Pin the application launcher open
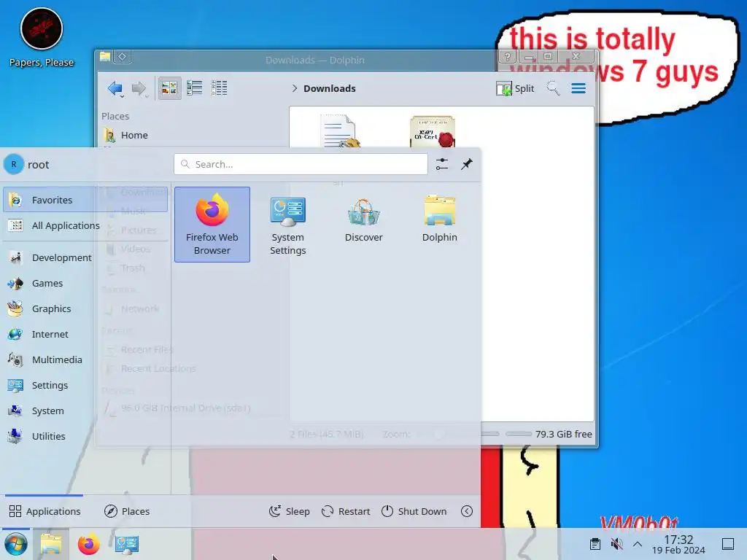 [x=466, y=164]
